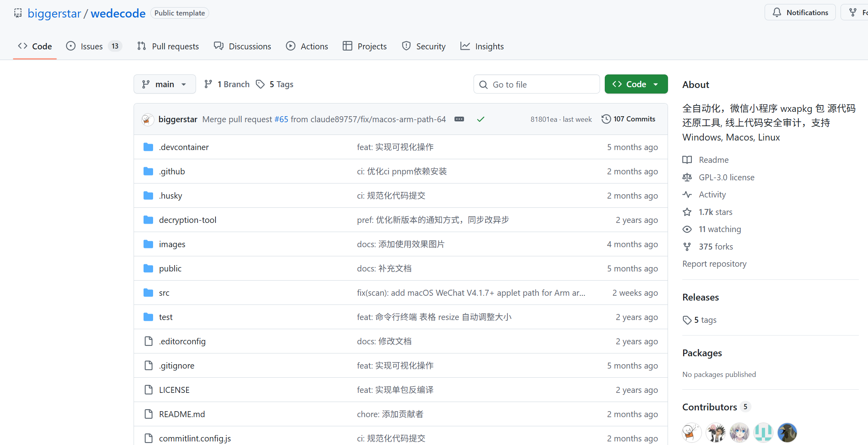Screen dimensions: 868x445
Task: View the 1.7k stars link
Action: pos(715,212)
